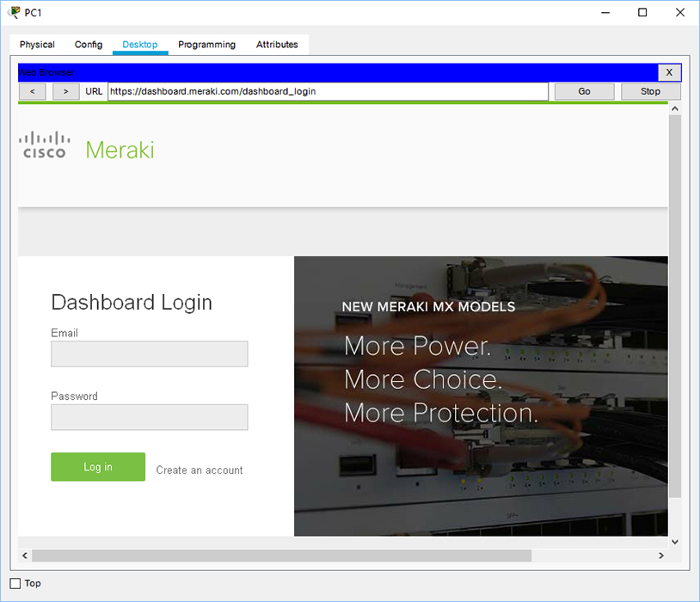Click the Meraki MX models banner image
This screenshot has width=700, height=602.
pyautogui.click(x=481, y=396)
